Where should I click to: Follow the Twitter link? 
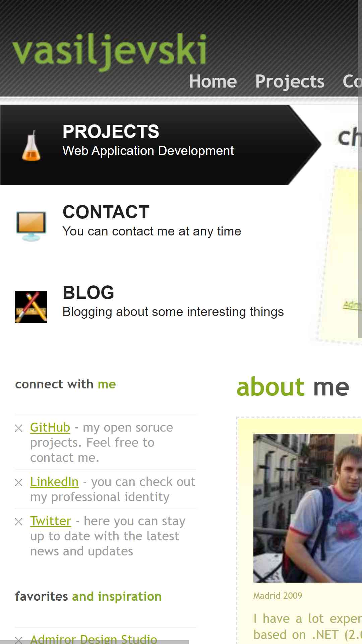(x=51, y=521)
